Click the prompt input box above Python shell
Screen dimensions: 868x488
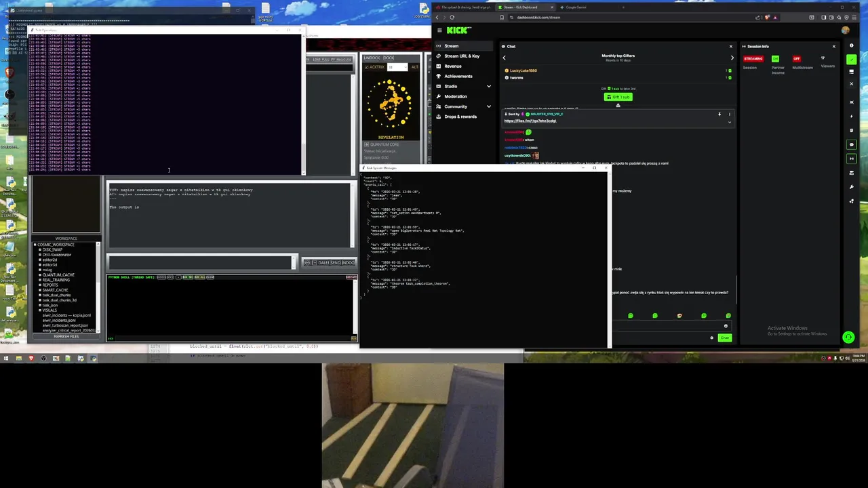(200, 262)
